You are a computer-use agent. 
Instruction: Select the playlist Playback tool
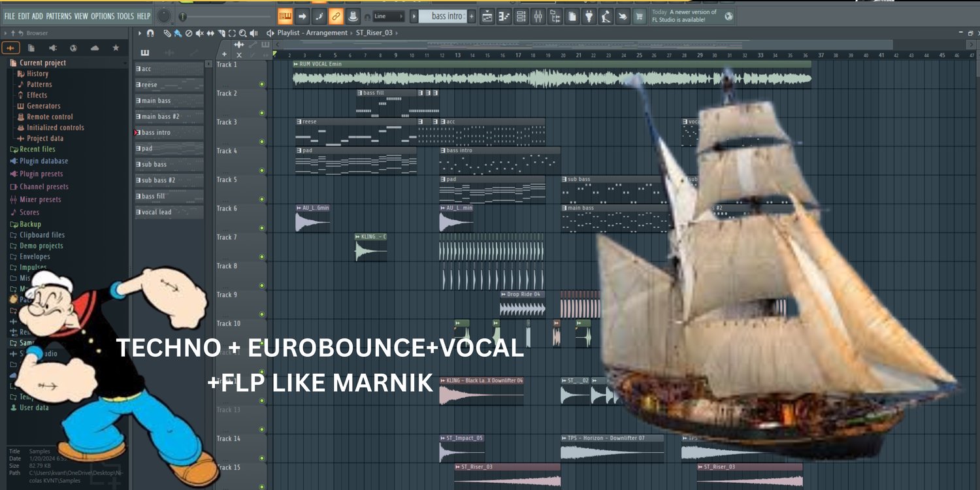[253, 33]
